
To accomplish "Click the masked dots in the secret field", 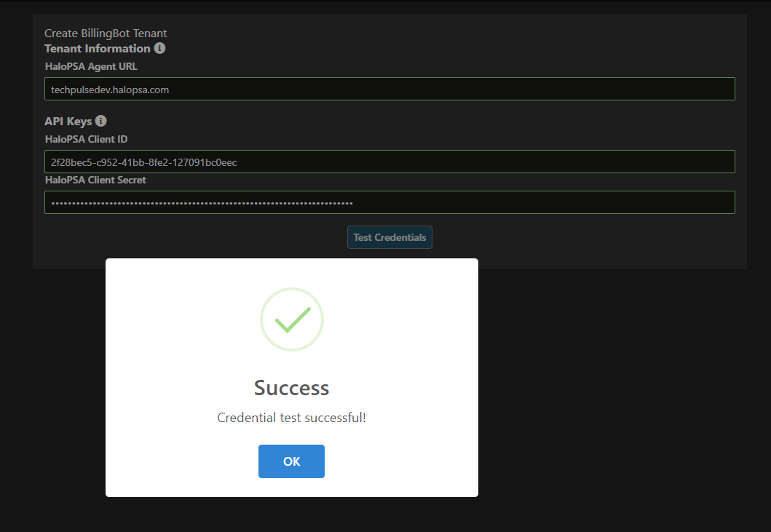I will coord(202,203).
